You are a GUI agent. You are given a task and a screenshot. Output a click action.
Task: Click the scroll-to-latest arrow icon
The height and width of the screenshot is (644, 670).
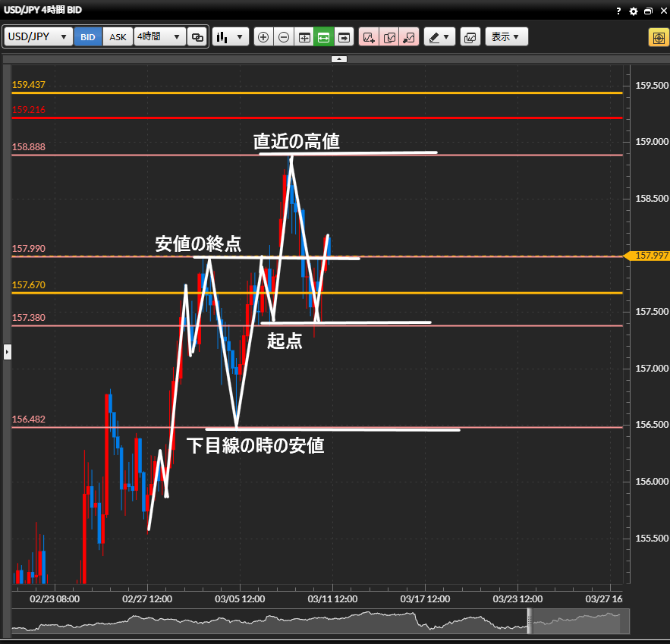click(x=344, y=36)
